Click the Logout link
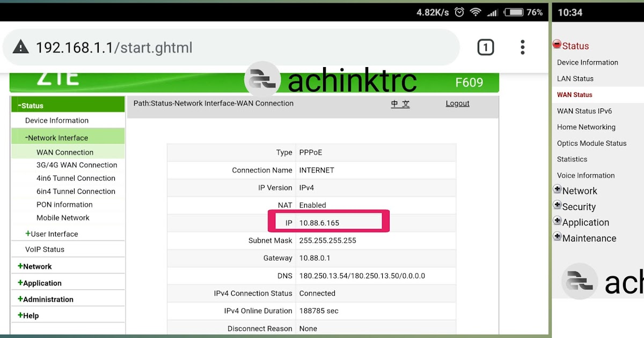This screenshot has width=644, height=338. (x=457, y=103)
